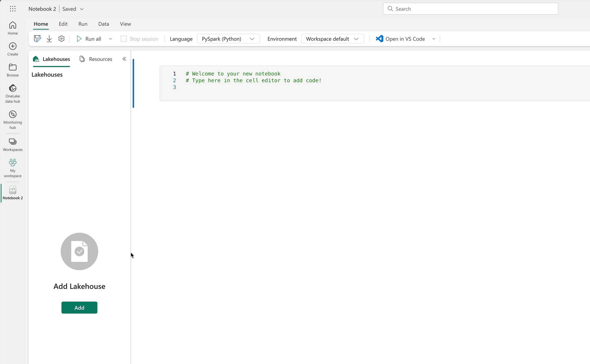Collapse the Lakehouses side panel
Screen dimensions: 590x364
(124, 59)
